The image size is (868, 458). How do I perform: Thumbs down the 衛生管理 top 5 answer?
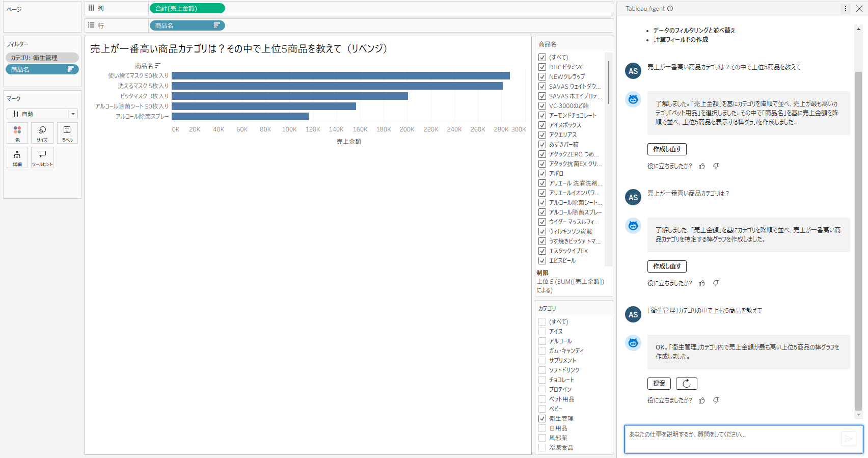(x=716, y=400)
